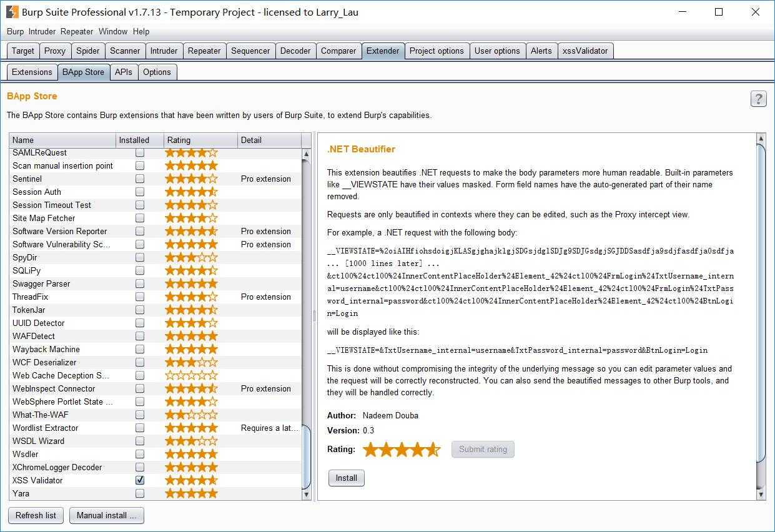This screenshot has width=775, height=532.
Task: Switch to the Decoder tab
Action: (x=295, y=51)
